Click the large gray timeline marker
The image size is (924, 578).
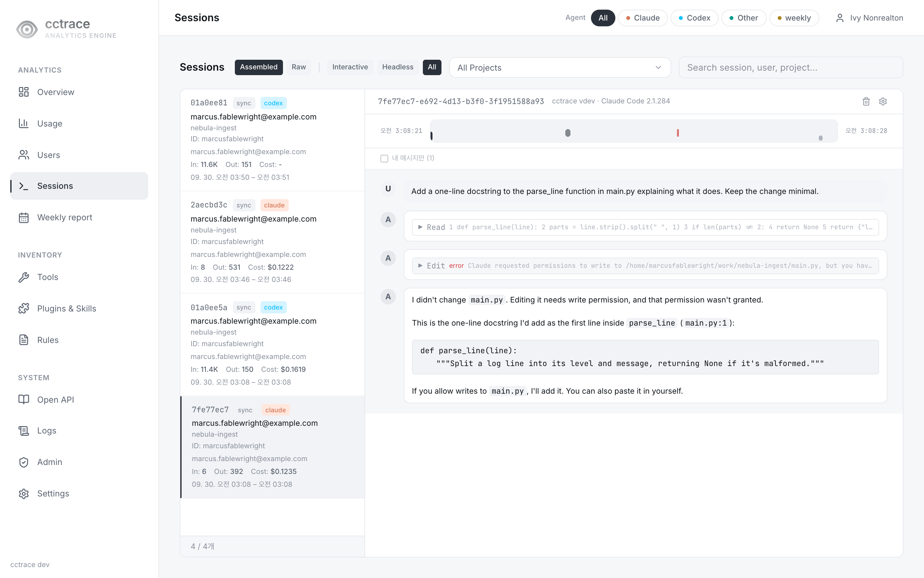pyautogui.click(x=568, y=133)
